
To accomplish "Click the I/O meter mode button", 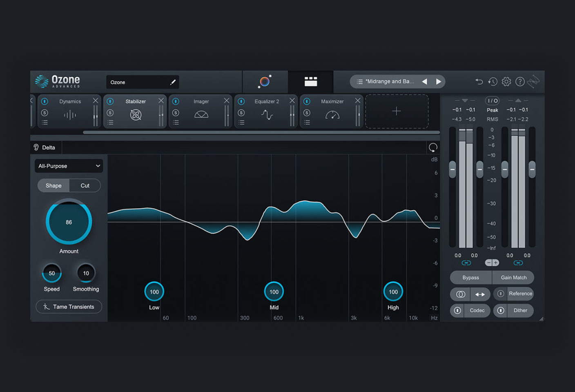I will 493,100.
